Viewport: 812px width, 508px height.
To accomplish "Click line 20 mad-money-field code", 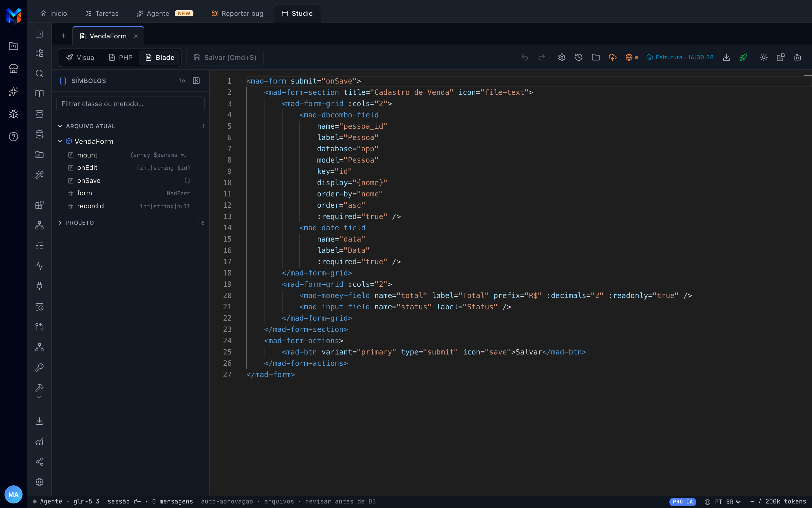I will click(x=496, y=295).
